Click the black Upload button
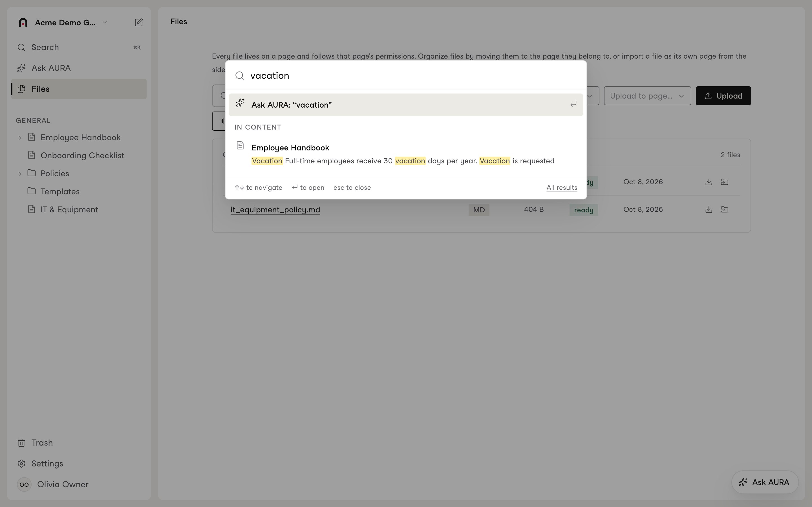Viewport: 812px width, 507px height. (723, 96)
